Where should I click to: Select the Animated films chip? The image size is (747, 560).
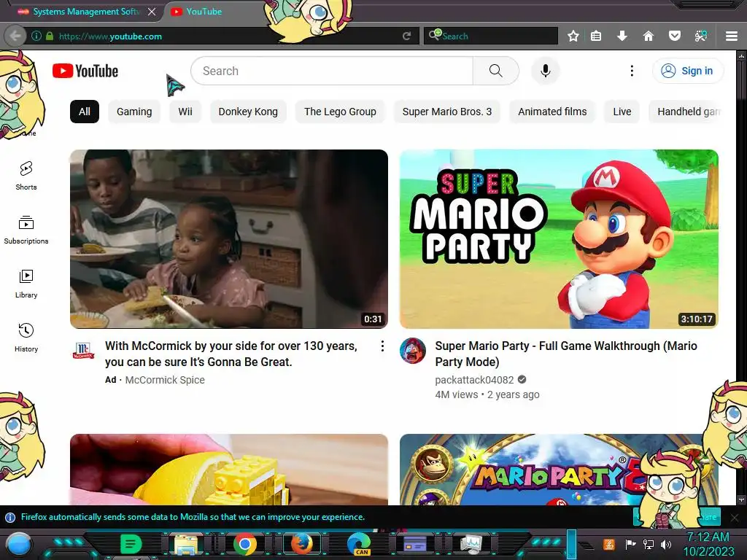(x=552, y=112)
